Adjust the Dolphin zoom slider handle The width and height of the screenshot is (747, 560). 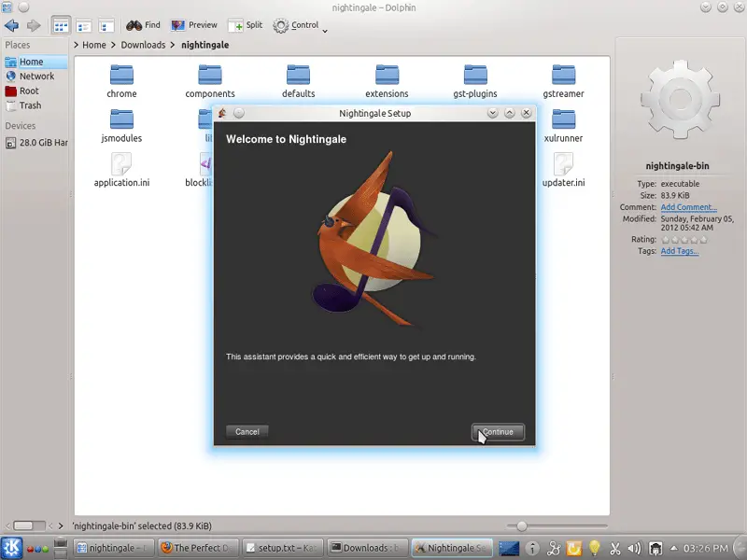click(x=522, y=526)
